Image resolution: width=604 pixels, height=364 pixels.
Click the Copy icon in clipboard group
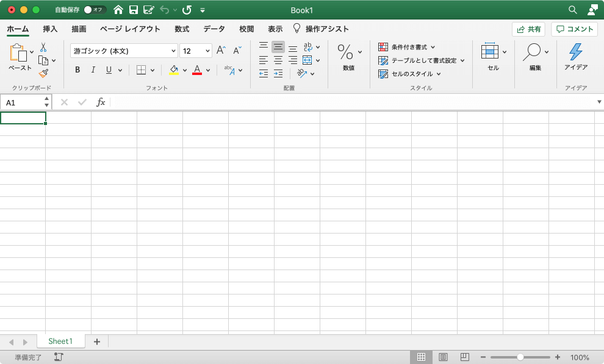click(43, 60)
